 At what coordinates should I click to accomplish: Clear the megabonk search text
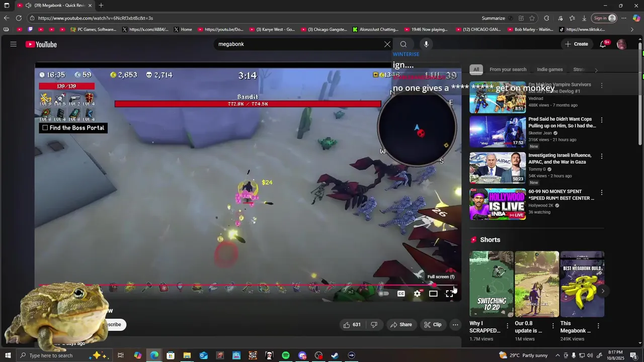[387, 44]
